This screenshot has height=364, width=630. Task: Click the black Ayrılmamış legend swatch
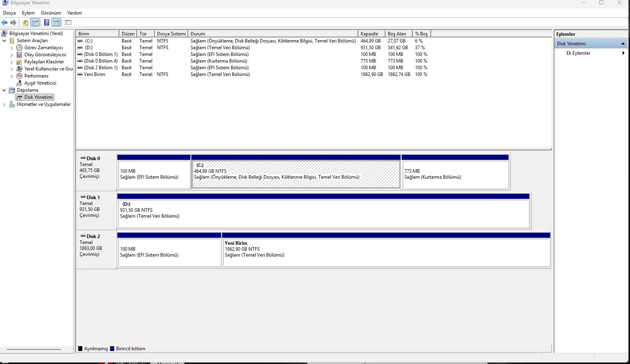[x=80, y=349]
